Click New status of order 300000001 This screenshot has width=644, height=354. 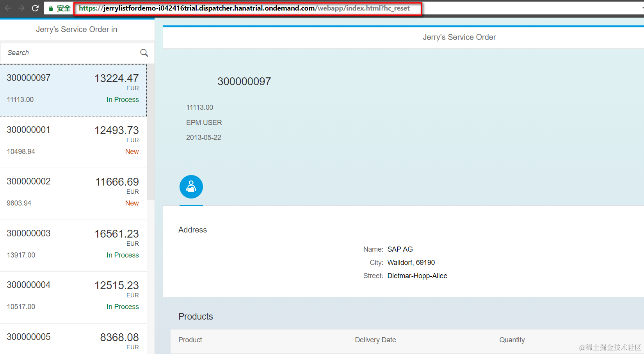point(132,152)
